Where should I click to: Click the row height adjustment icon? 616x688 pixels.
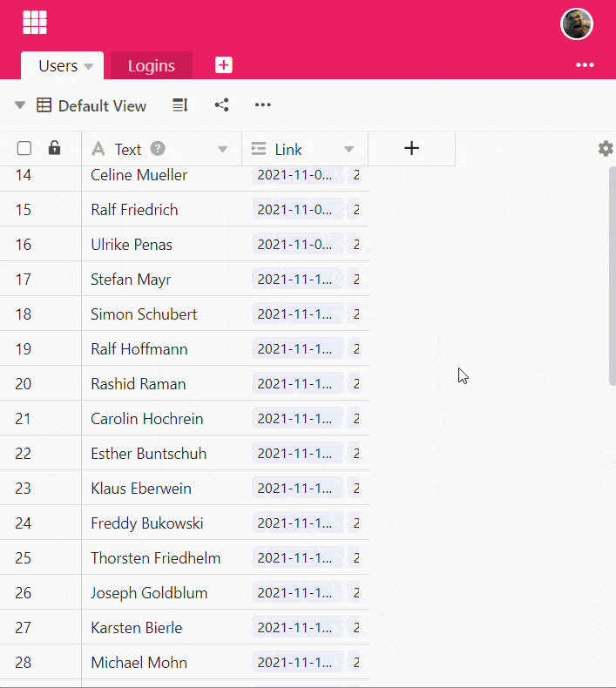[179, 105]
